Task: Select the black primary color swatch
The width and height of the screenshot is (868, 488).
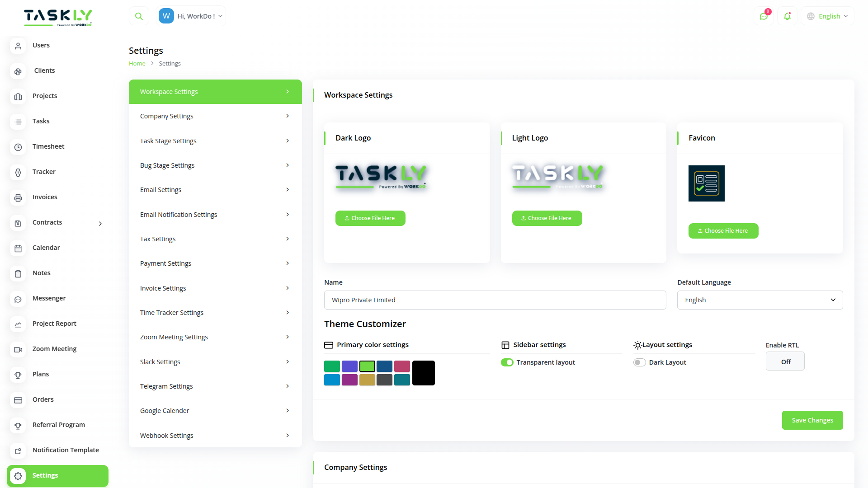Action: [423, 373]
